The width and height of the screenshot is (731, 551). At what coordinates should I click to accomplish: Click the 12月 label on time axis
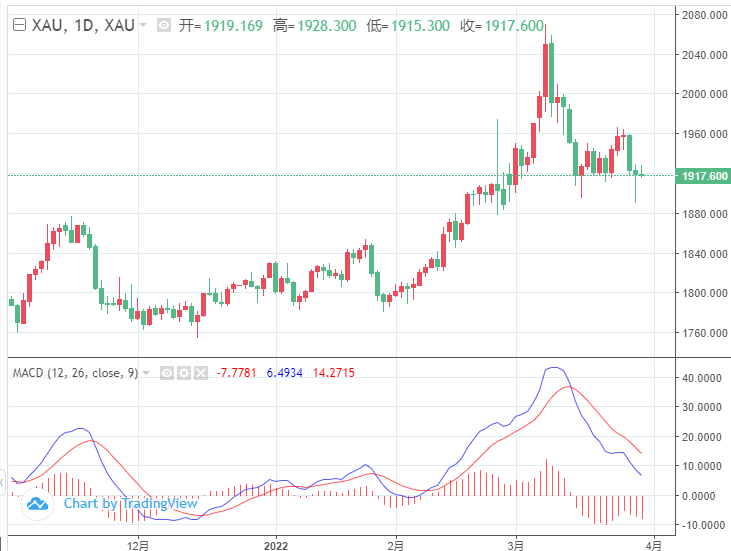pyautogui.click(x=138, y=545)
